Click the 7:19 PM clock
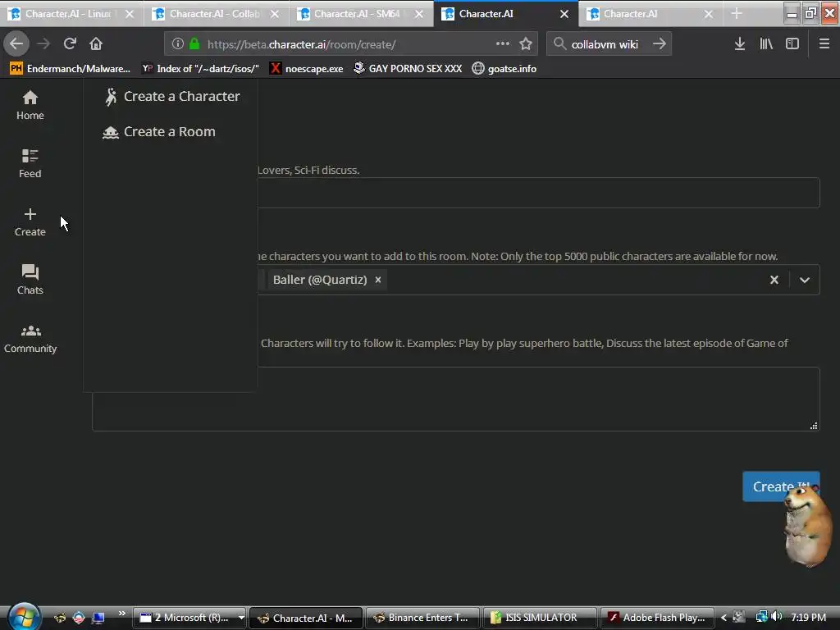 (808, 618)
